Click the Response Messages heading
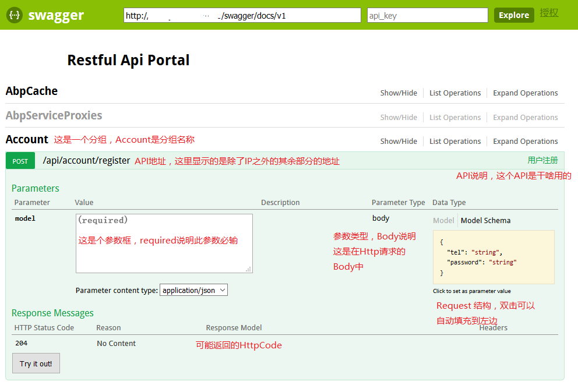This screenshot has height=392, width=578. coord(52,313)
